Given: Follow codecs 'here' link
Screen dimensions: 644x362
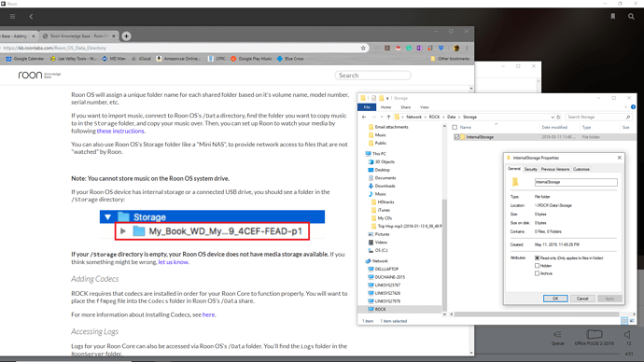Looking at the screenshot, I should tap(208, 314).
